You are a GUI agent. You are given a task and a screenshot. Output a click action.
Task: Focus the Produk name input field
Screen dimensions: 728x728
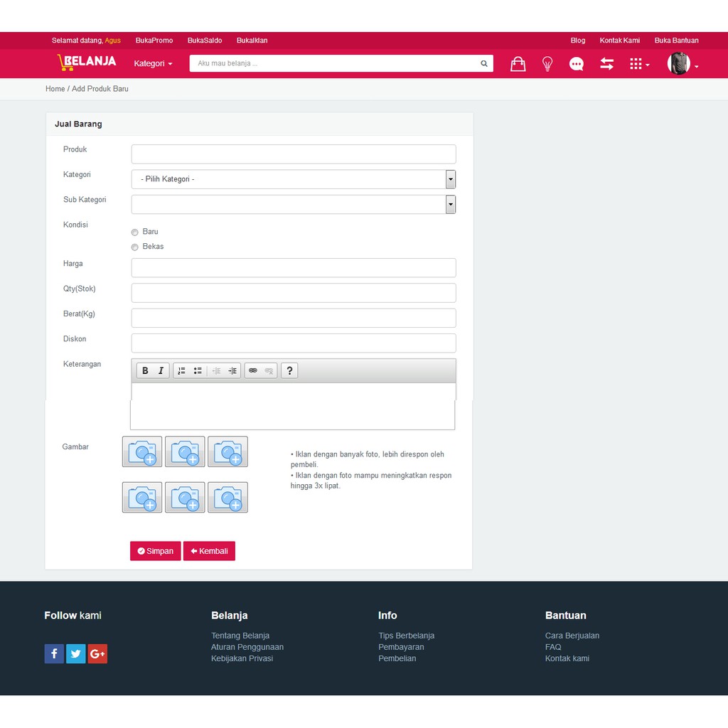pyautogui.click(x=294, y=154)
